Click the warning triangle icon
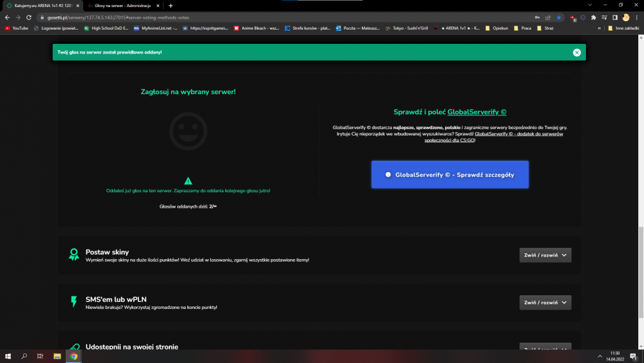The width and height of the screenshot is (644, 363). (x=188, y=181)
